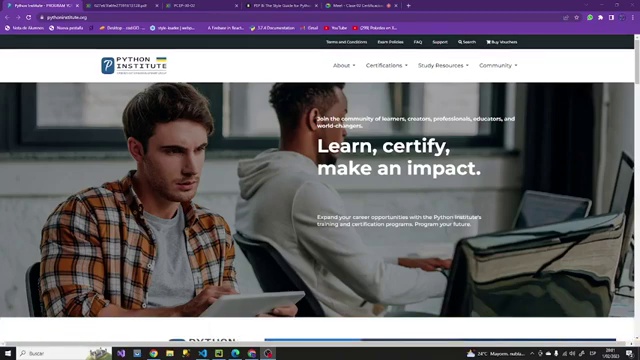Open the Gmail bookmark
Image resolution: width=640 pixels, height=360 pixels.
click(x=309, y=28)
